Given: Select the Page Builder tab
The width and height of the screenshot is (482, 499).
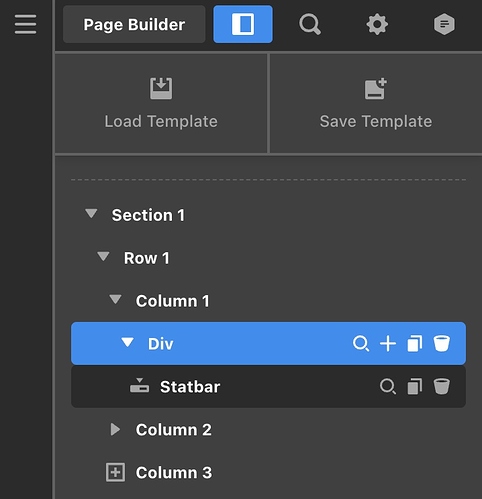Looking at the screenshot, I should [x=134, y=24].
